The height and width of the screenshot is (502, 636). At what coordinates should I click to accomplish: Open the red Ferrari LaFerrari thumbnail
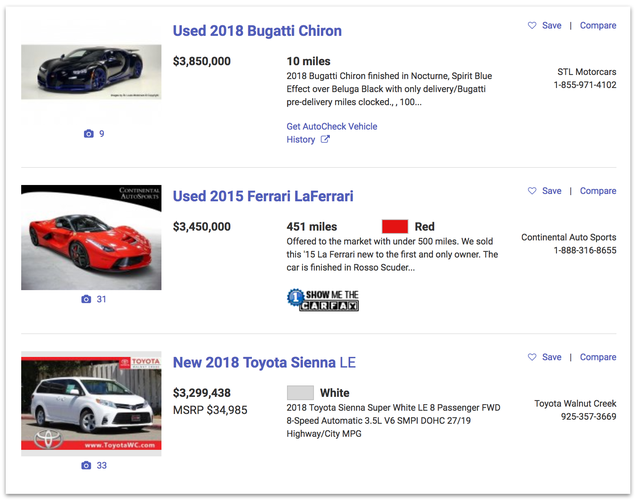[x=91, y=238]
